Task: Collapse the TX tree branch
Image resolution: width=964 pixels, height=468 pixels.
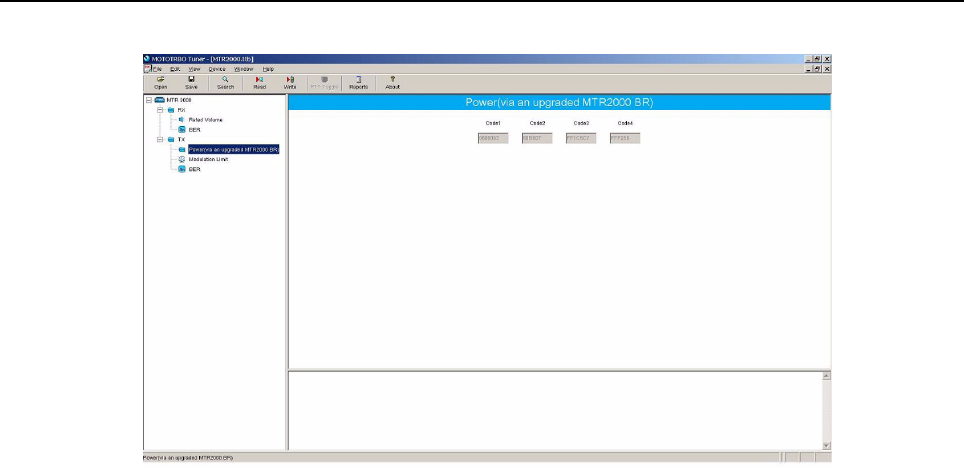Action: pyautogui.click(x=160, y=140)
